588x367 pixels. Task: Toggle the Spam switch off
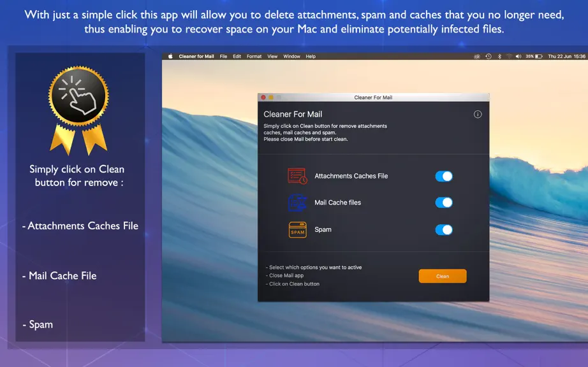[x=444, y=229]
